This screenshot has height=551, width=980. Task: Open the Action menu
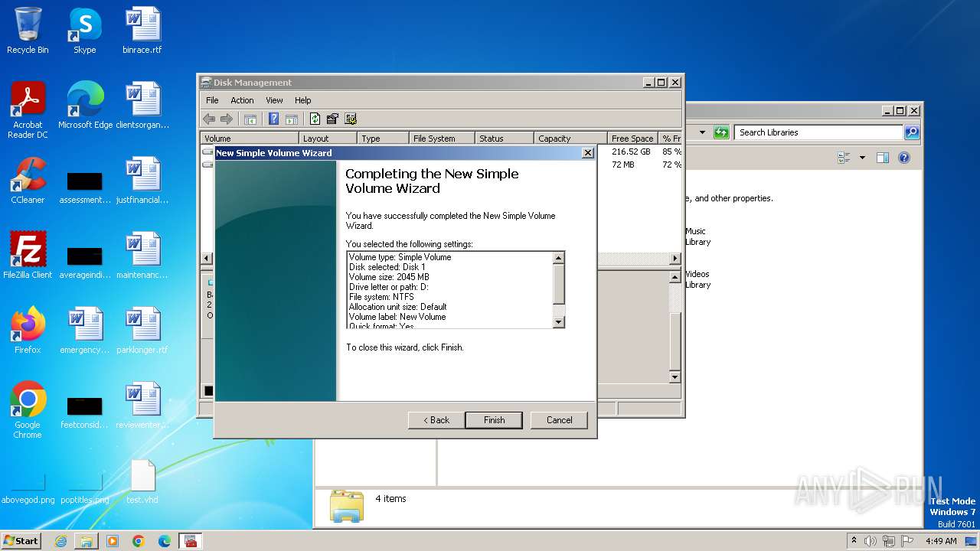click(x=242, y=100)
